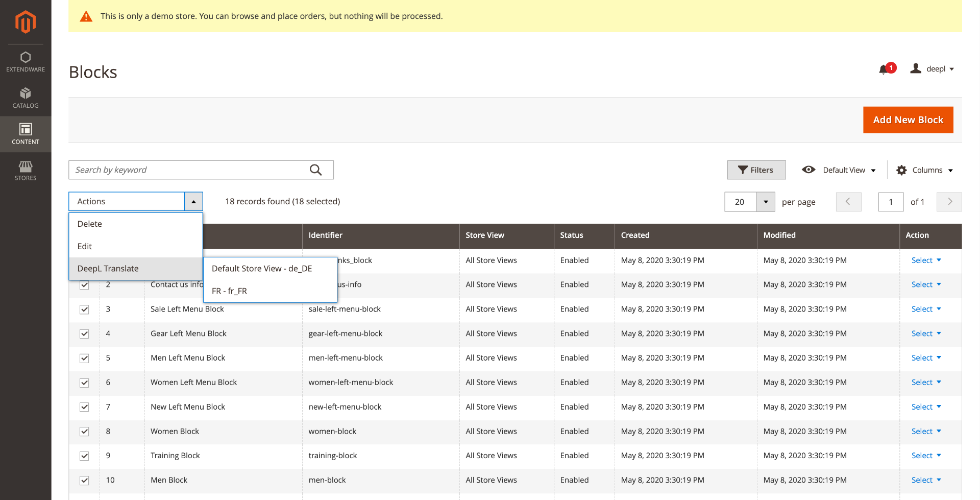This screenshot has height=500, width=980.
Task: Open the Catalog sidebar menu
Action: [x=26, y=98]
